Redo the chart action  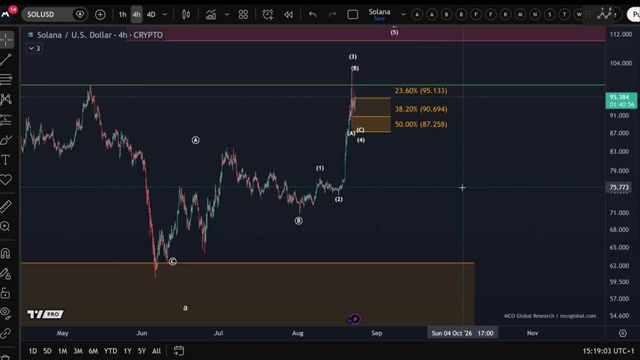[333, 15]
